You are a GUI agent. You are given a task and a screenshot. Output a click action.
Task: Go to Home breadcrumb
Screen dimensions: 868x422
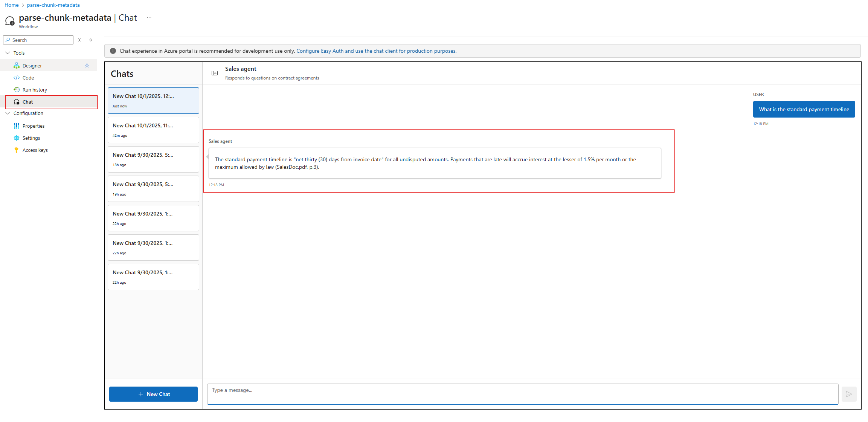coord(11,5)
